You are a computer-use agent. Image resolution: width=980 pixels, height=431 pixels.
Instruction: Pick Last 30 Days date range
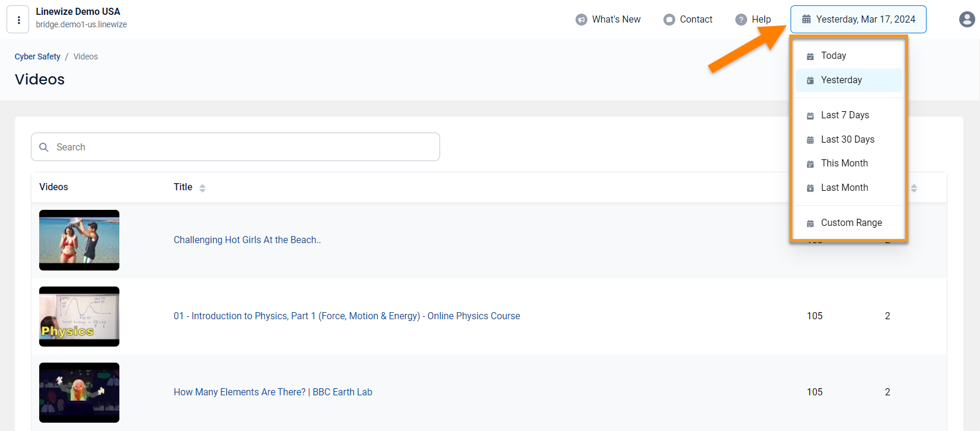[x=847, y=140]
